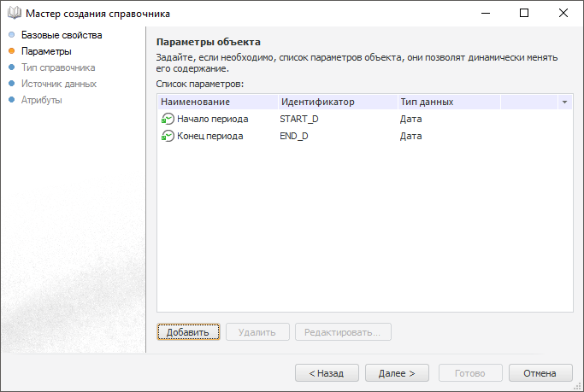Image resolution: width=584 pixels, height=392 pixels.
Task: Click the Начало периода parameter icon
Action: coord(168,119)
